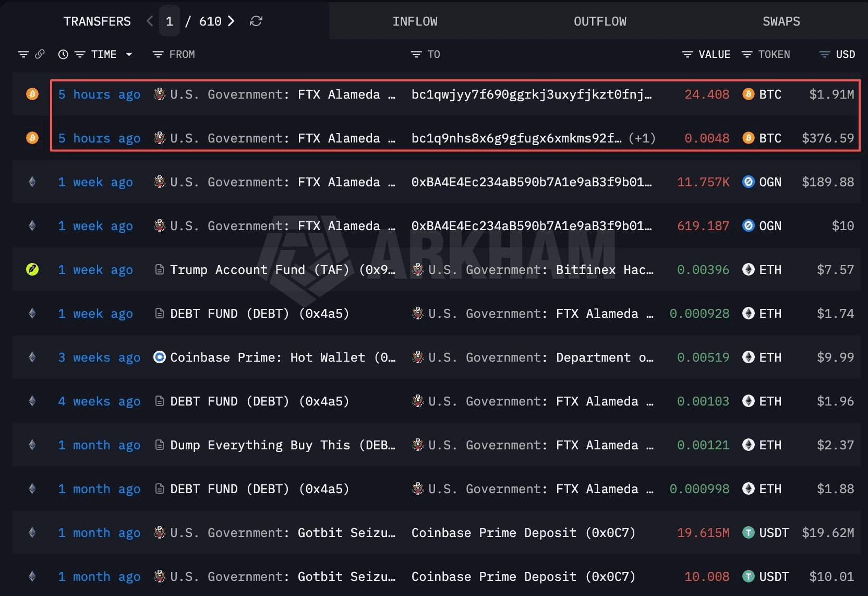Click the USD column header label
The width and height of the screenshot is (868, 596).
846,54
